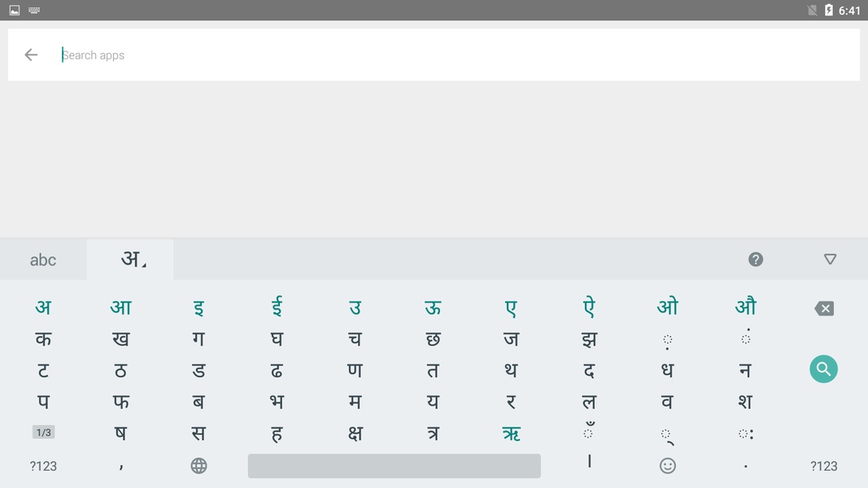Screen dimensions: 868x488
Task: Tap the teal ऋ vowel key
Action: (x=511, y=434)
